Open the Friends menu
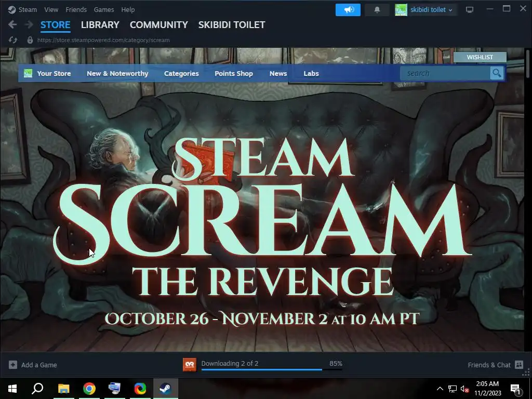532x399 pixels. tap(76, 9)
